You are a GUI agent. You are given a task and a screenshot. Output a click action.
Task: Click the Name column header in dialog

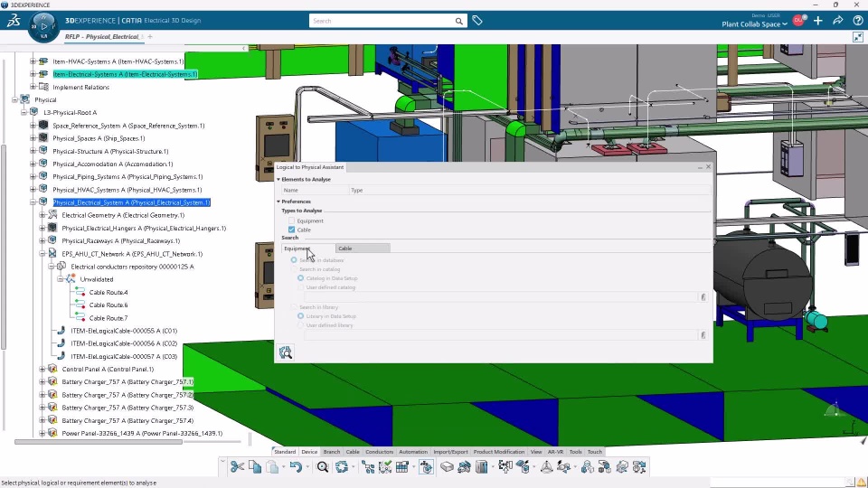[316, 190]
